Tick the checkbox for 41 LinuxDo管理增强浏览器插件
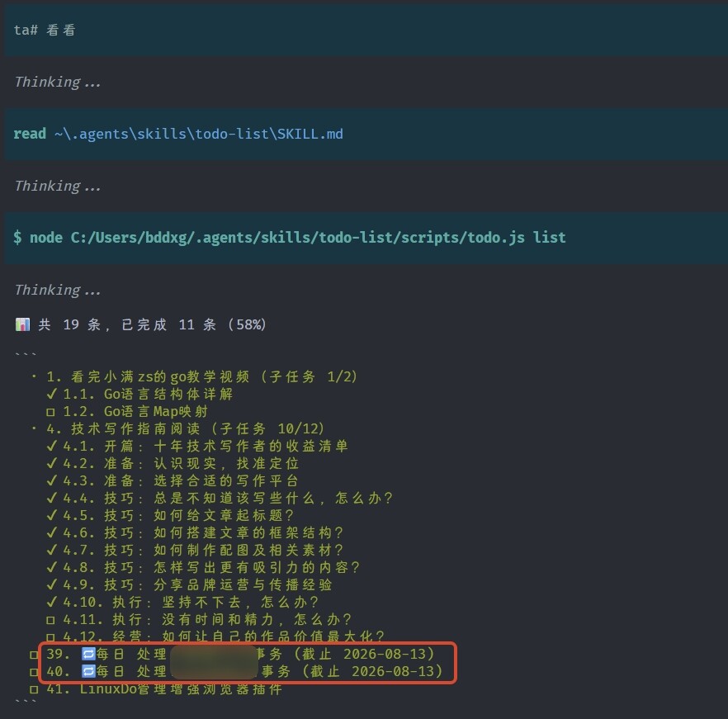Viewport: 728px width, 719px height. (34, 690)
